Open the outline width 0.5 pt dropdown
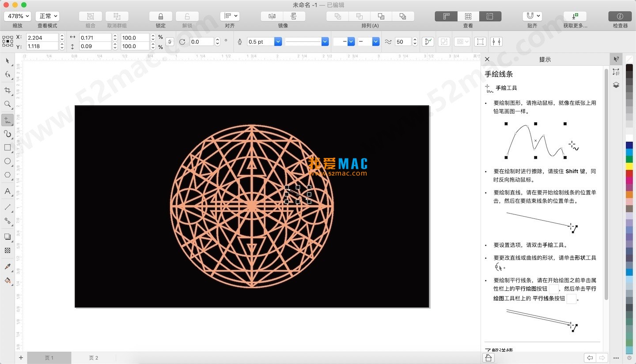Screen dimensions: 636x364 point(278,41)
